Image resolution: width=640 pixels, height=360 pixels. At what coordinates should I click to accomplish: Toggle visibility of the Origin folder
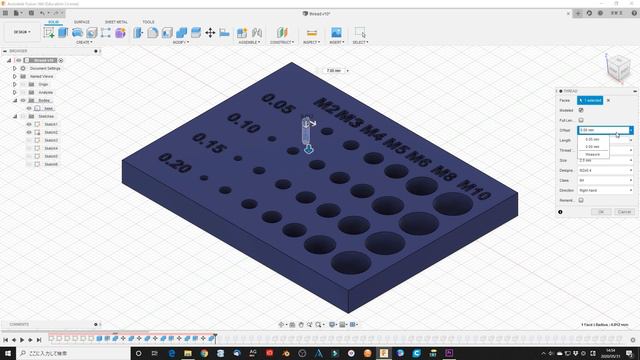coord(23,84)
